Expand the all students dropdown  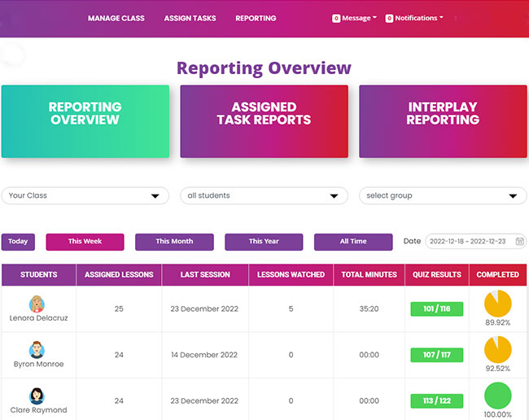tap(264, 196)
